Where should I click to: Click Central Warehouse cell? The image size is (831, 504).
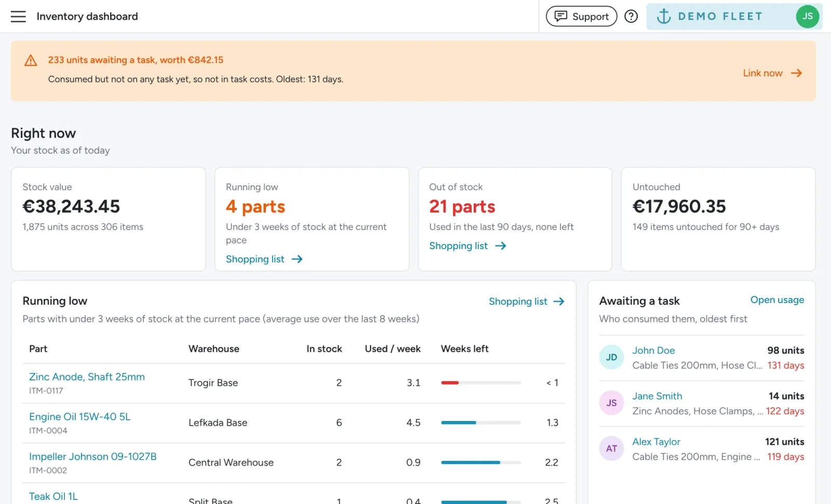(x=231, y=463)
